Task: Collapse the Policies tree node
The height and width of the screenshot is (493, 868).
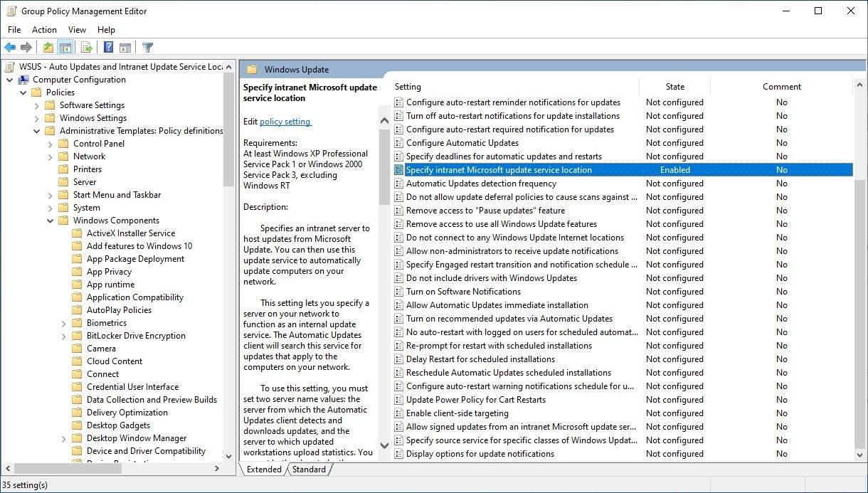Action: (23, 92)
